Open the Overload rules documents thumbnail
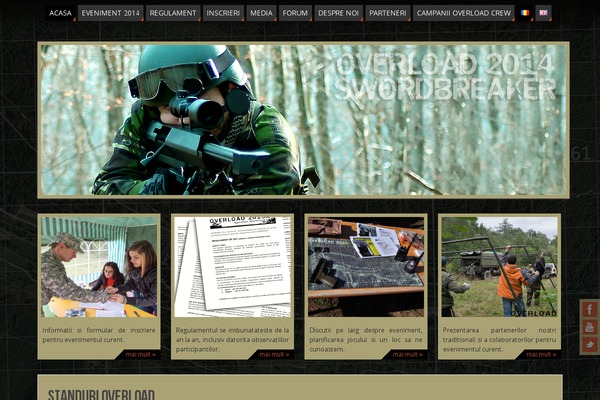This screenshot has width=600, height=400. tap(233, 267)
